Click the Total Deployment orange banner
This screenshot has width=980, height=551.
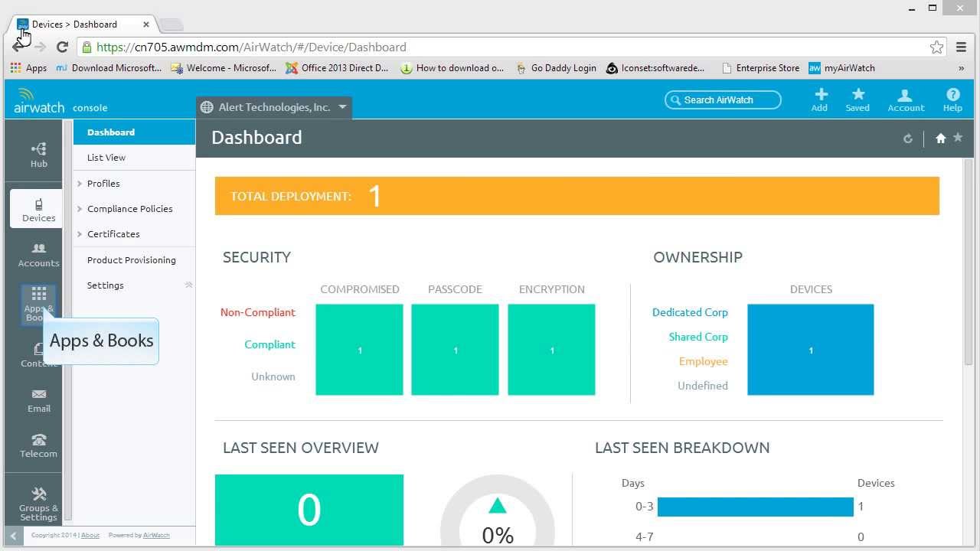tap(577, 196)
